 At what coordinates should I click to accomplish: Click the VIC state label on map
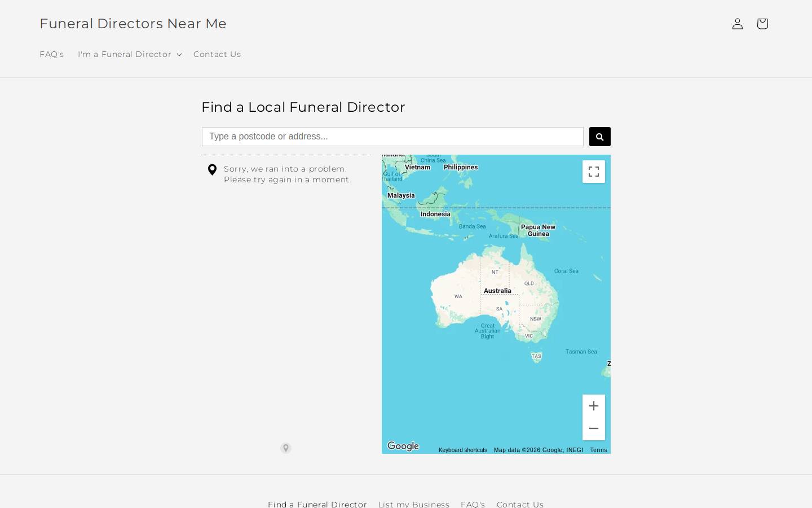pyautogui.click(x=529, y=336)
